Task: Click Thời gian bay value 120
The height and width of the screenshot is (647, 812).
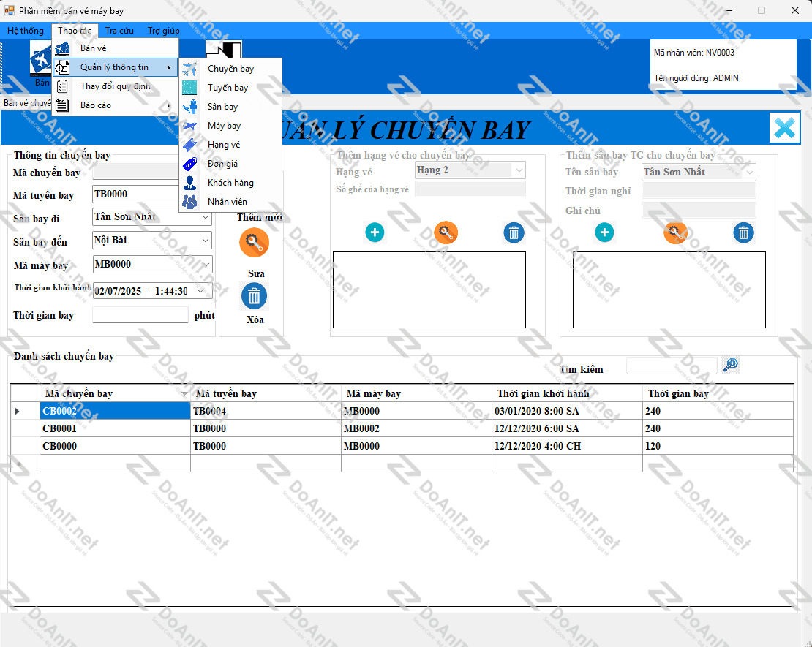Action: click(718, 446)
